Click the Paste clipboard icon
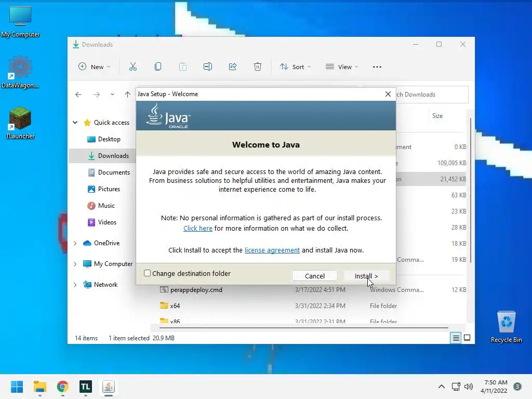Screen dimensions: 532x399 tap(183, 67)
